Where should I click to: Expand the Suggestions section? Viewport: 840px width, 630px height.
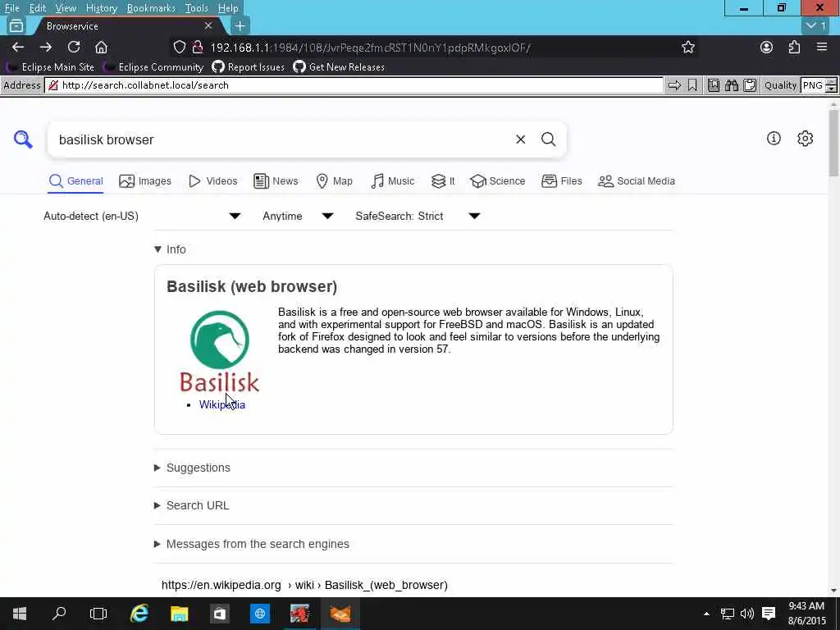tap(192, 468)
